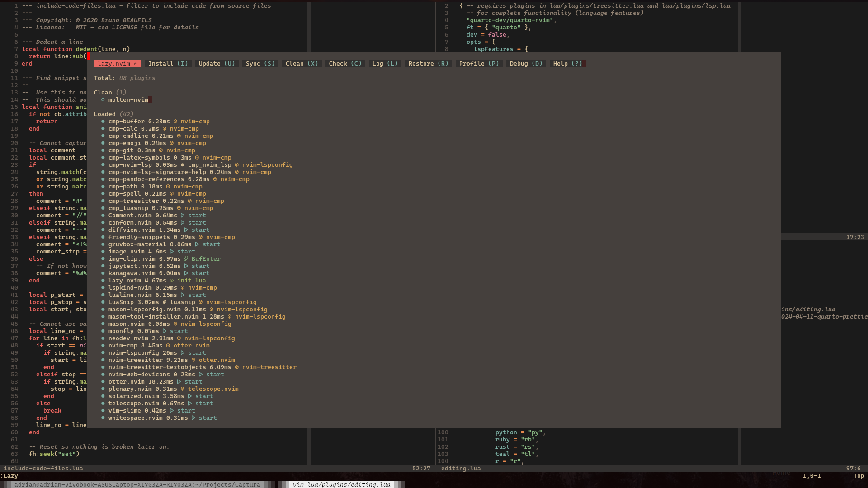
Task: Expand the telescope.nvim plugin entry
Action: [x=134, y=404]
